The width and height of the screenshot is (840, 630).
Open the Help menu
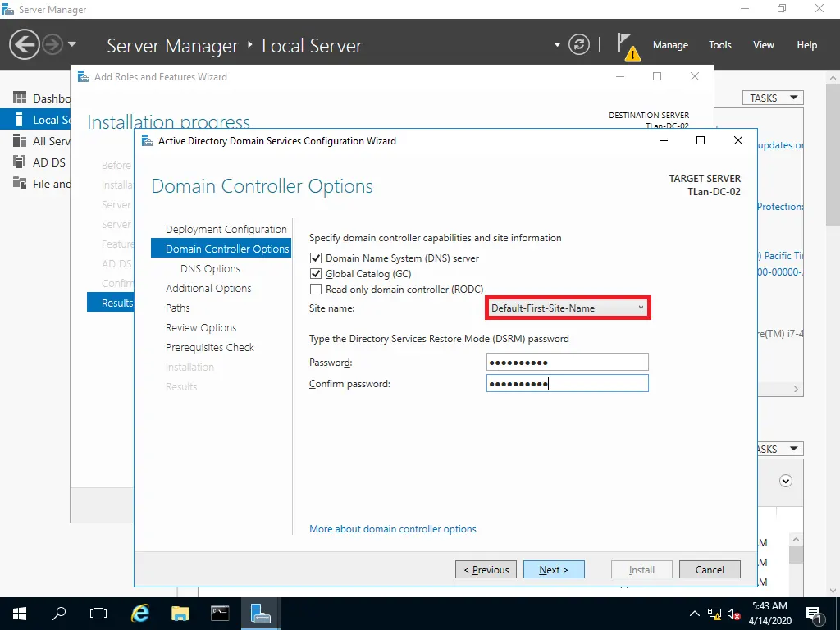tap(807, 45)
